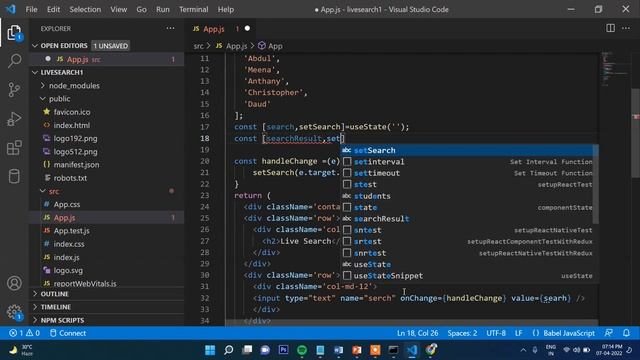Open the Explorer view in activity bar
640x360 pixels.
[14, 33]
